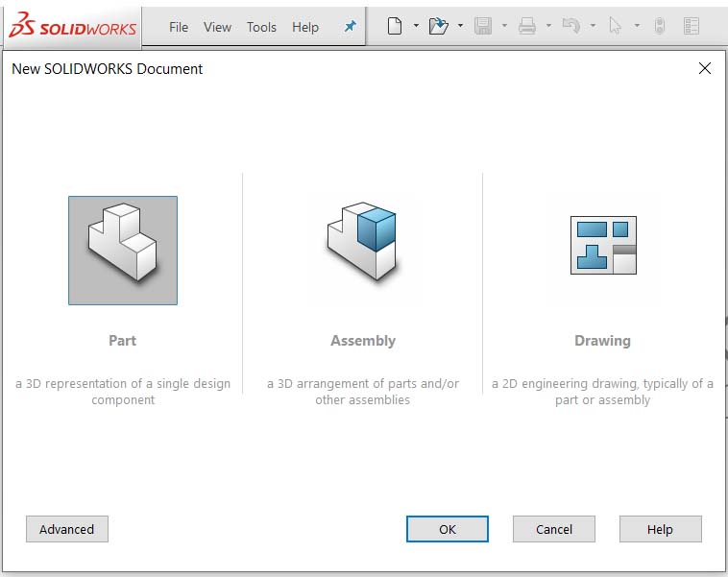Click the Advanced button
728x577 pixels.
(67, 529)
